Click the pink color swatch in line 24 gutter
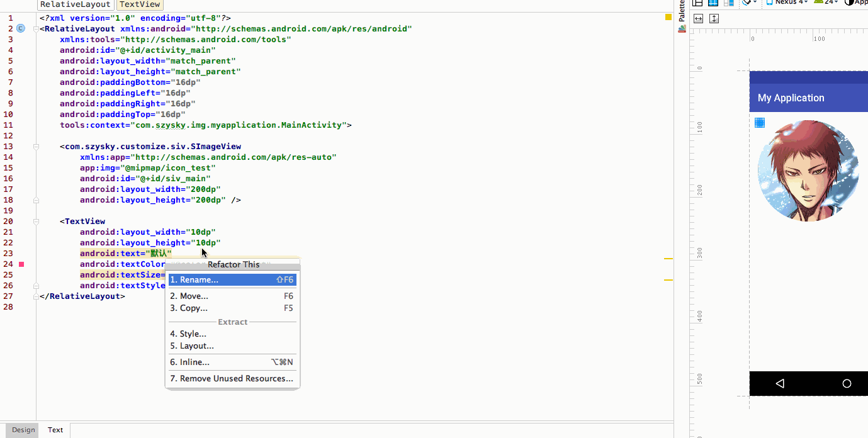 (21, 264)
